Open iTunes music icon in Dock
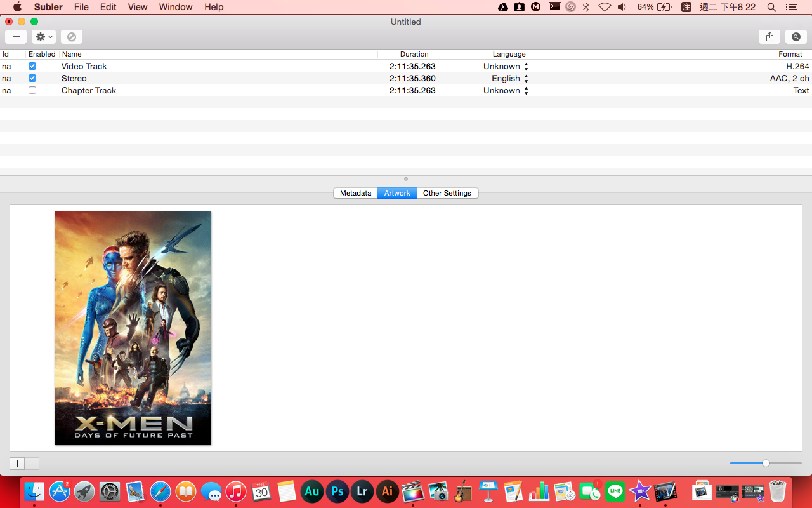 [236, 491]
